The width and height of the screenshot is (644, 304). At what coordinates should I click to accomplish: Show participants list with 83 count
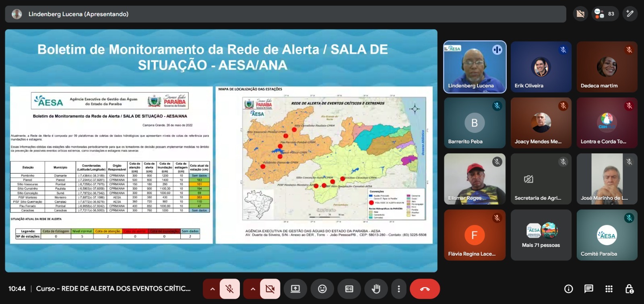605,14
